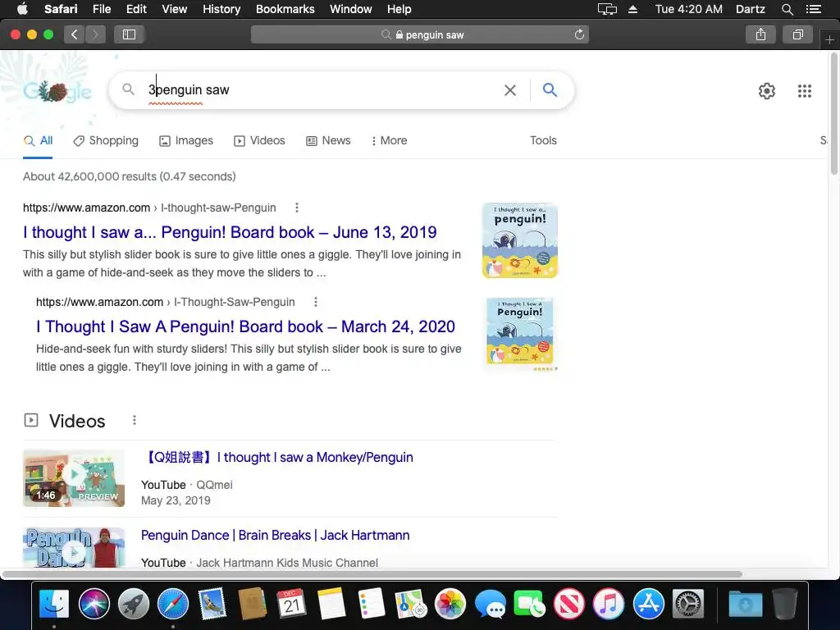Open the June 13, 2019 result's book cover image
Screen dimensions: 840x630
tap(519, 240)
